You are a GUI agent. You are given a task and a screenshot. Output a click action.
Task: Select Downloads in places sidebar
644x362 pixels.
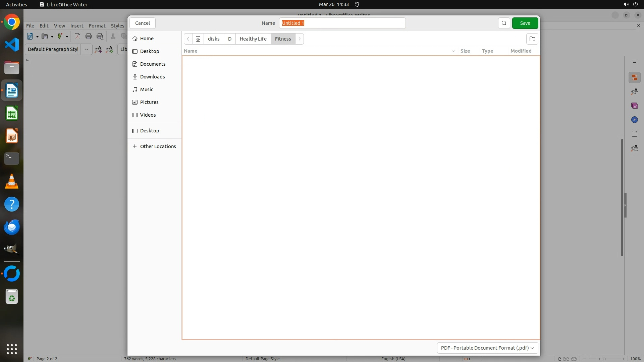(x=152, y=77)
